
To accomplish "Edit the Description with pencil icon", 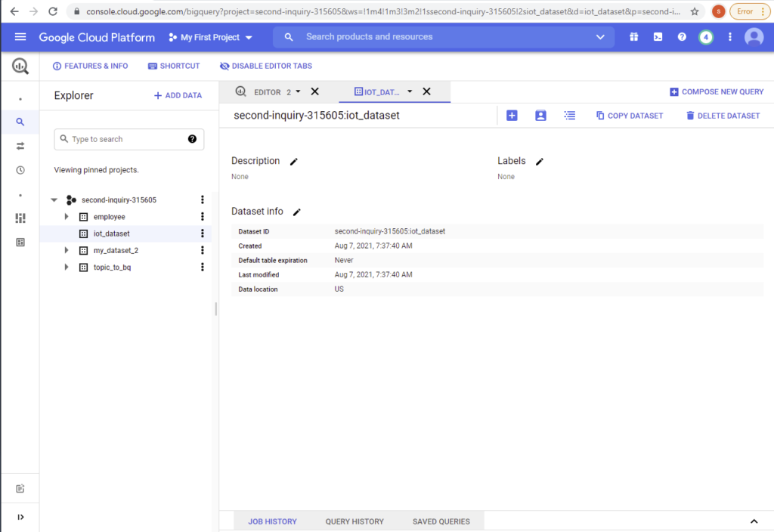I will pos(294,162).
